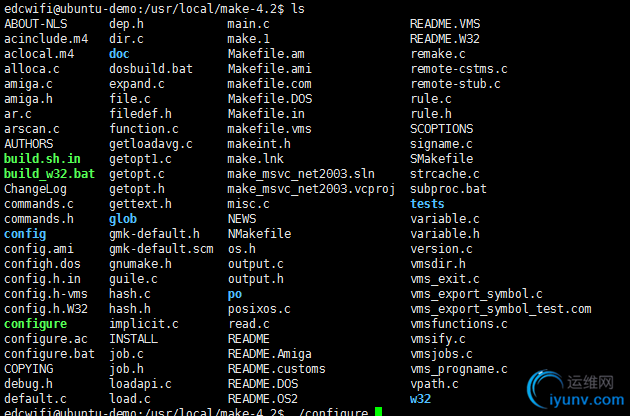Select the tests directory entry

[x=427, y=204]
